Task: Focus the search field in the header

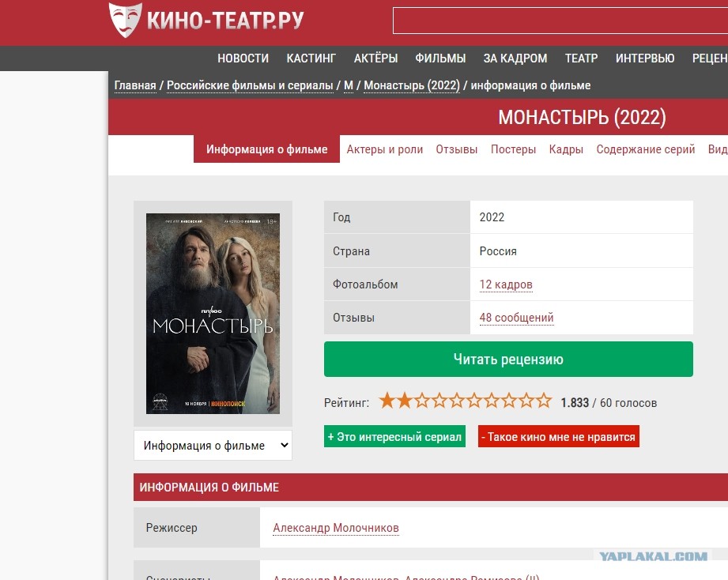Action: (560, 21)
